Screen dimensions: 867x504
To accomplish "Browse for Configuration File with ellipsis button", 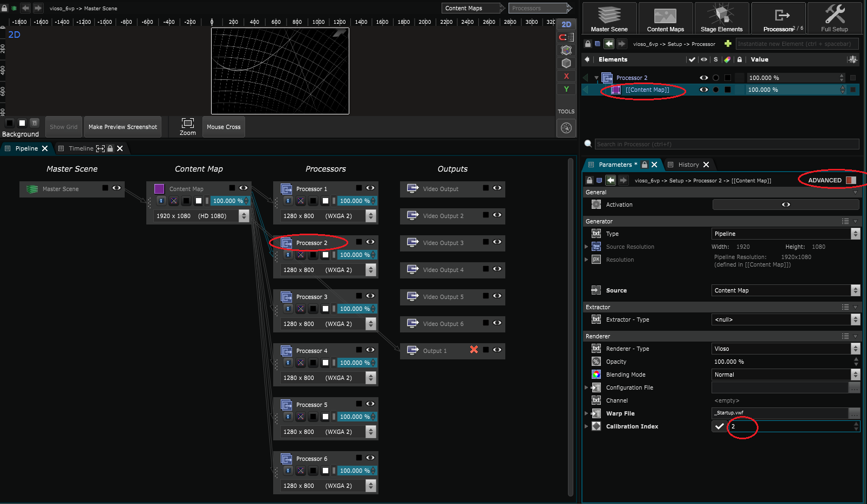I will 854,387.
